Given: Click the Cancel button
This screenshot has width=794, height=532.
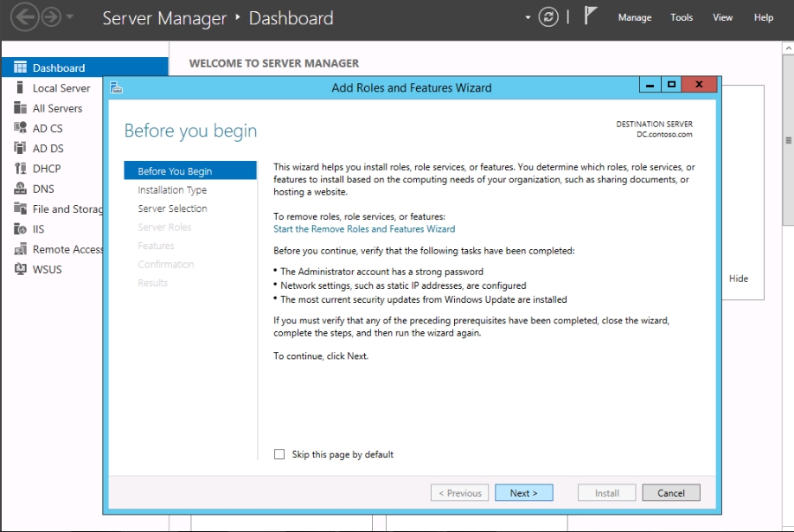Looking at the screenshot, I should pyautogui.click(x=671, y=492).
